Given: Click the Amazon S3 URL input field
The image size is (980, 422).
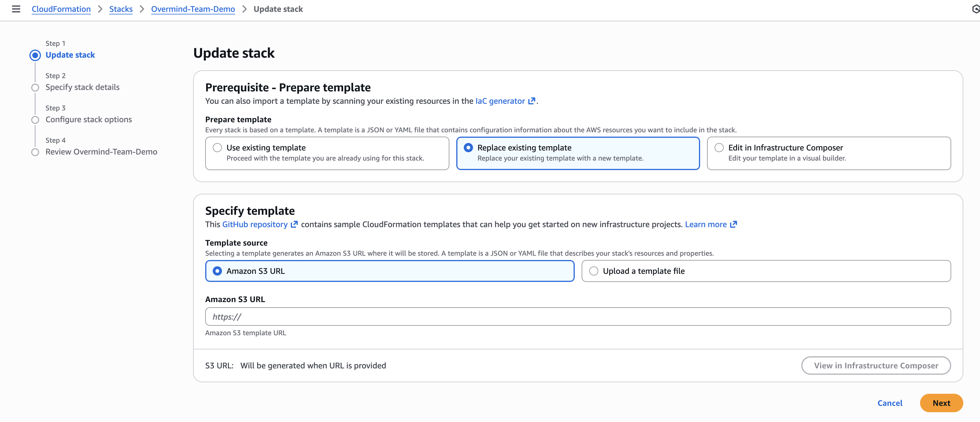Looking at the screenshot, I should click(578, 316).
